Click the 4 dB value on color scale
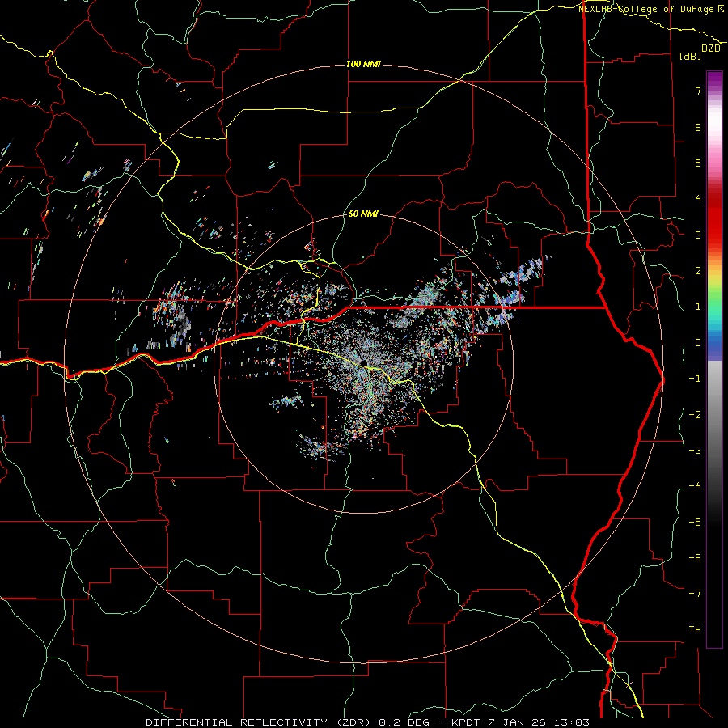This screenshot has width=728, height=728. point(698,199)
